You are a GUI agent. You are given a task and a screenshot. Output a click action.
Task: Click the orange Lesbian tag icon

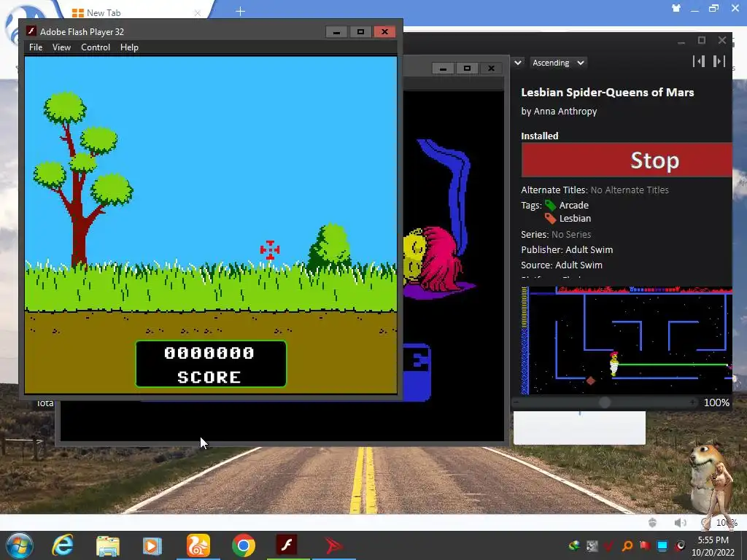[x=550, y=219]
